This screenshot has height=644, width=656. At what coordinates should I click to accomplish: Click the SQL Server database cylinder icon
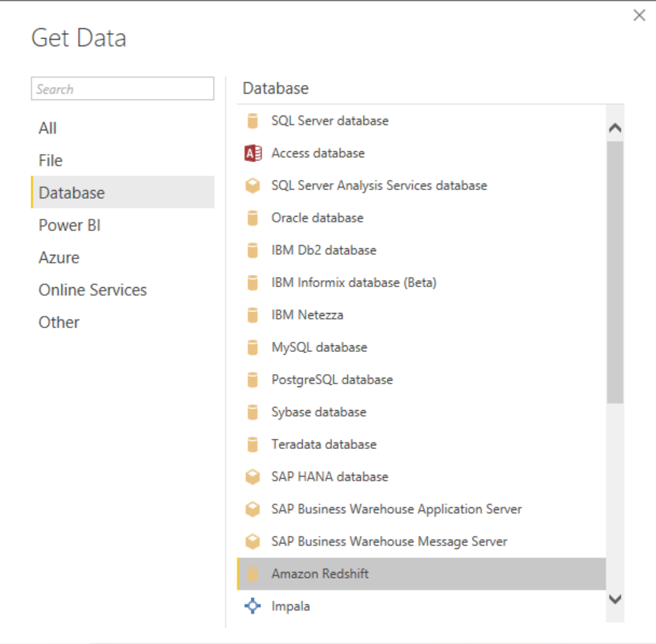[x=252, y=121]
